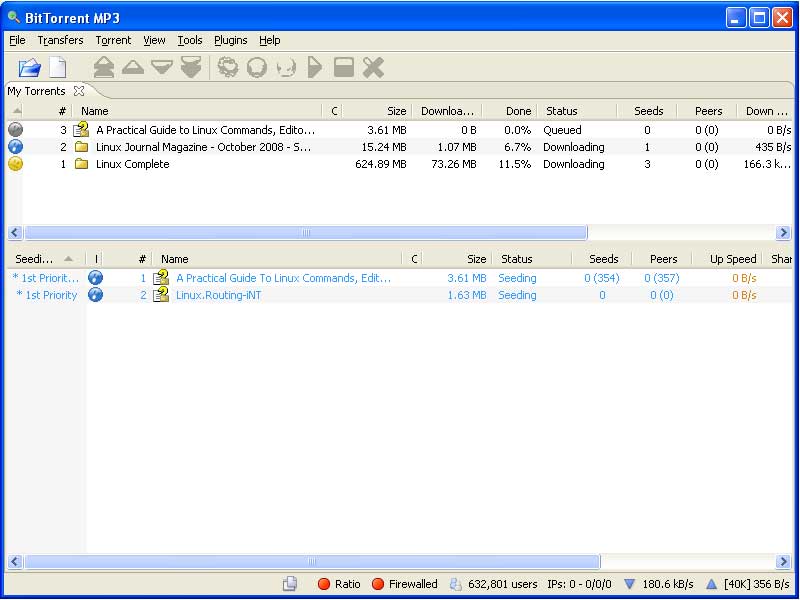Image resolution: width=800 pixels, height=600 pixels.
Task: Move the selected torrent down in queue
Action: (x=161, y=67)
